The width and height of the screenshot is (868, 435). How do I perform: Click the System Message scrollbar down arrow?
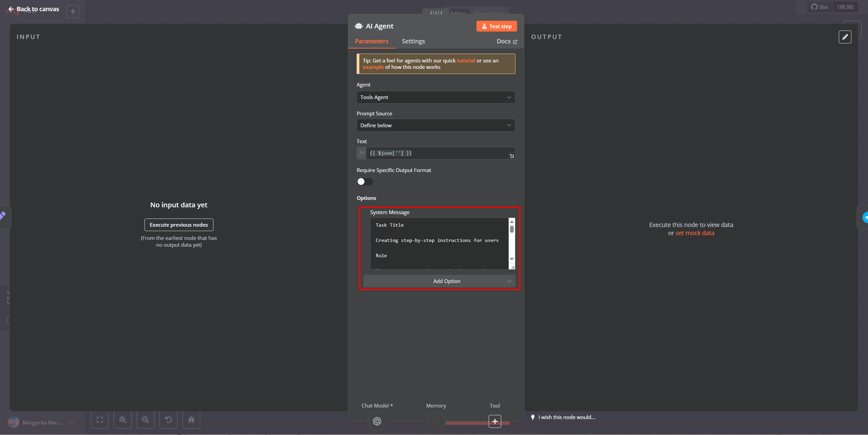click(512, 259)
